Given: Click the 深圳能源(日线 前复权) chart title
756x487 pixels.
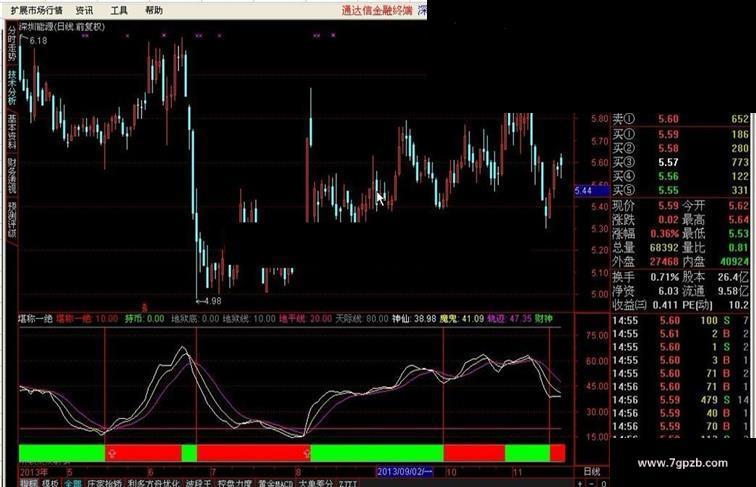Looking at the screenshot, I should (x=62, y=27).
